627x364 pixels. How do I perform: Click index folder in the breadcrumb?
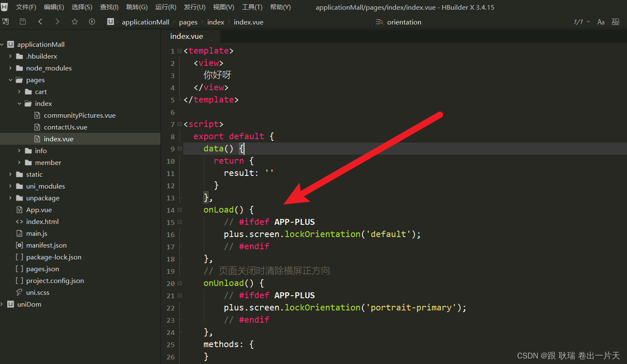216,22
